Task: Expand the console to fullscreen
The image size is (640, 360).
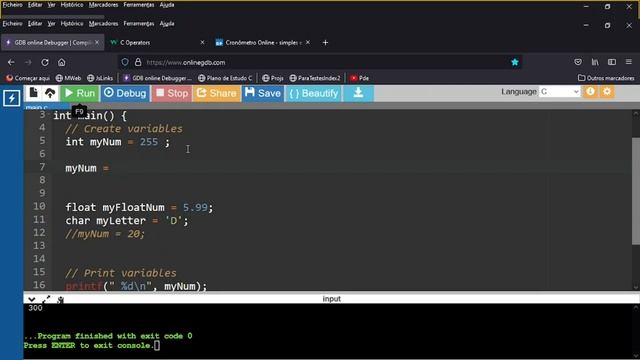Action: [x=46, y=299]
